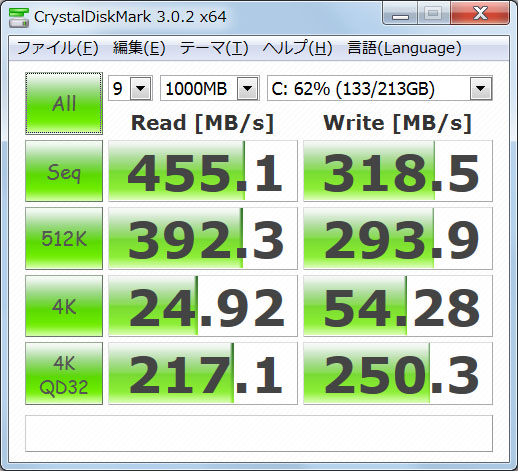Run all benchmarks with the All button

[x=64, y=103]
